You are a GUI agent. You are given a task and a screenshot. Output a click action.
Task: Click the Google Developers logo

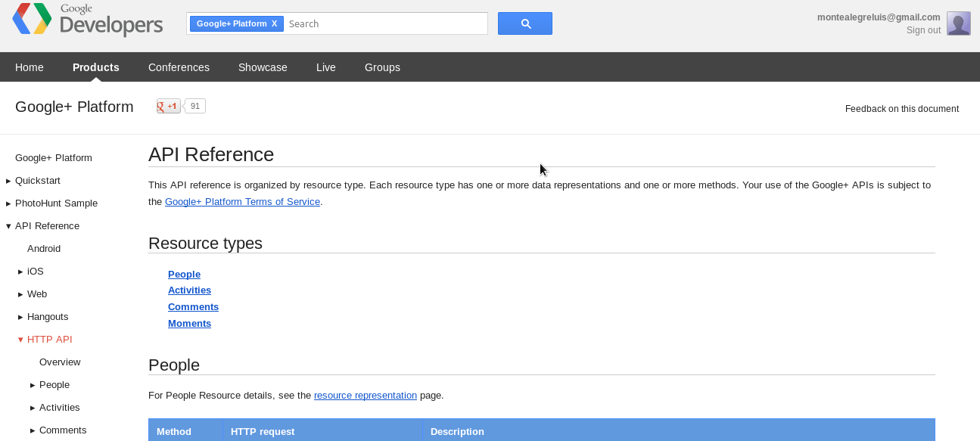87,20
